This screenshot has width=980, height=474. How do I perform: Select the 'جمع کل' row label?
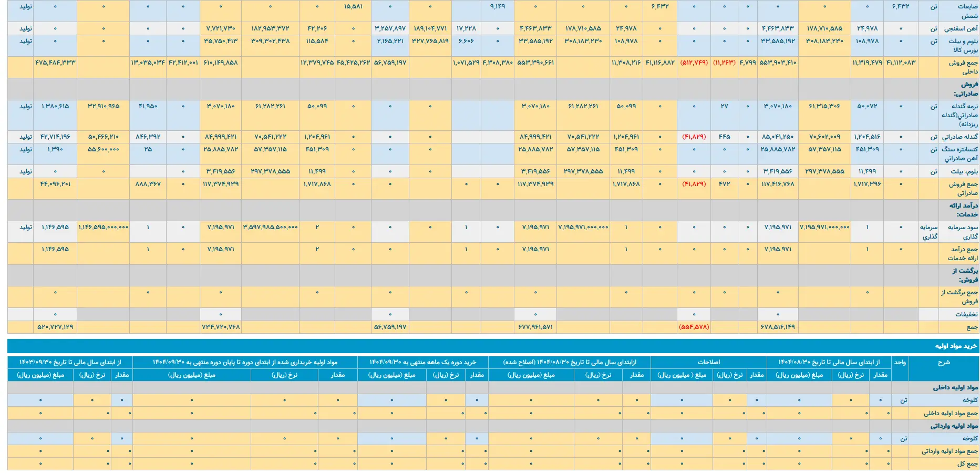(967, 464)
